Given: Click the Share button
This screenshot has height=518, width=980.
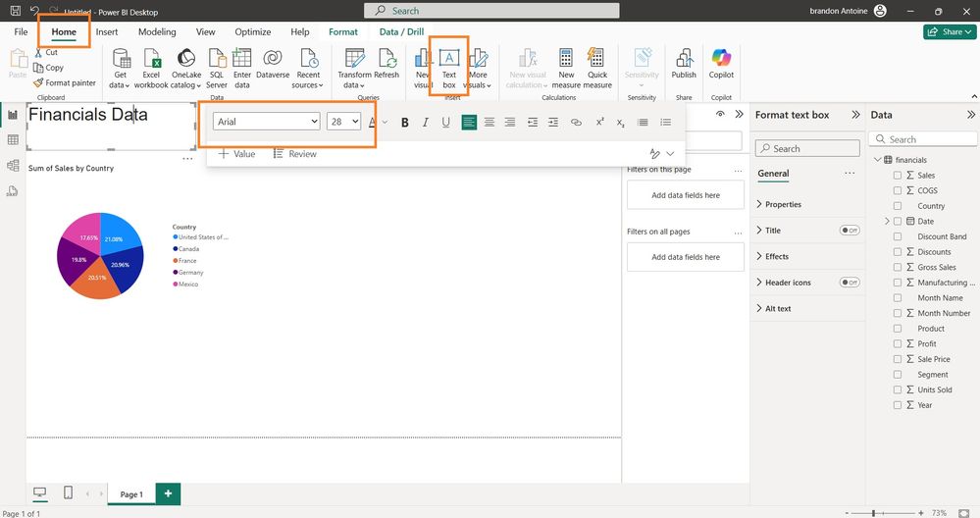Looking at the screenshot, I should tap(950, 31).
